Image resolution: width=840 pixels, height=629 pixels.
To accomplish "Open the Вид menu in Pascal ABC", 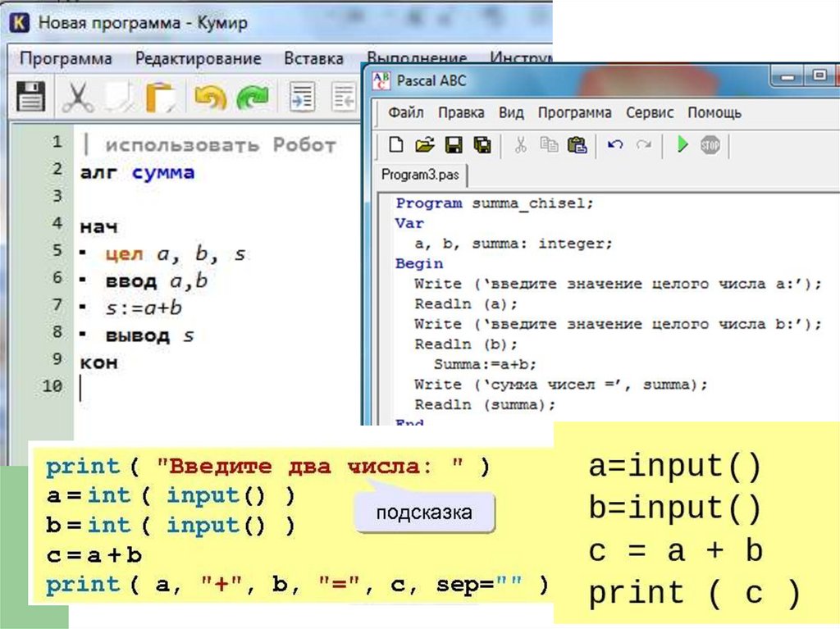I will pyautogui.click(x=511, y=112).
